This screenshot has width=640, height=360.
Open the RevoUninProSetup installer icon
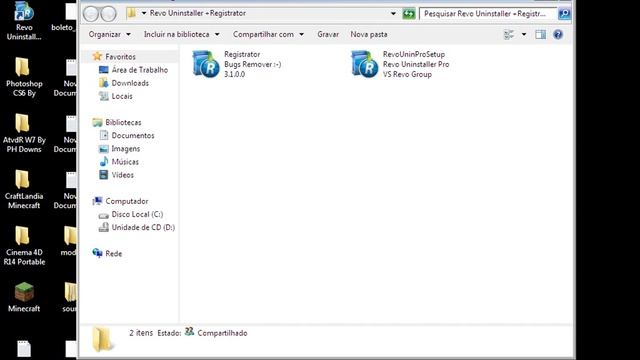[x=364, y=64]
